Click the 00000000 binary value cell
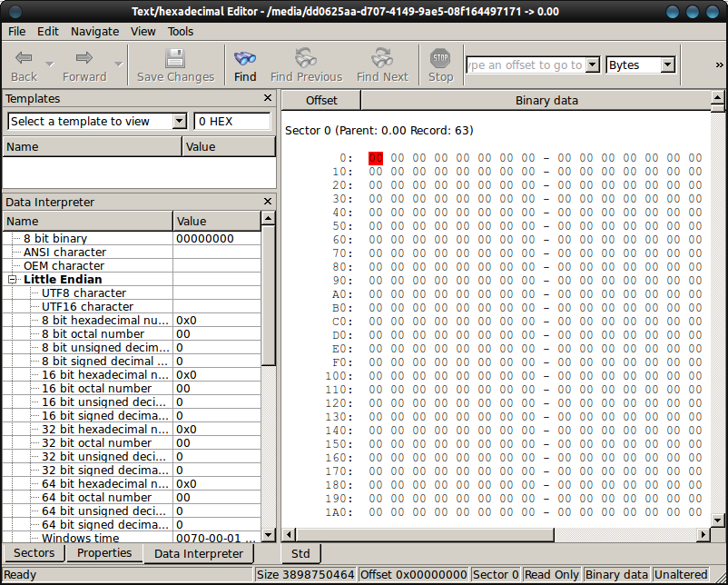 pos(217,238)
